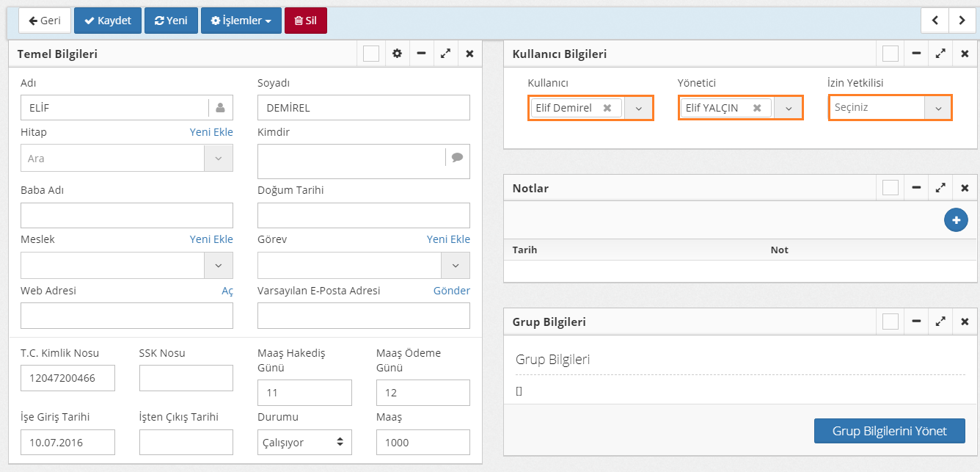Toggle the Kullanıcı Bilgileri header checkbox
This screenshot has width=980, height=472.
[x=891, y=54]
